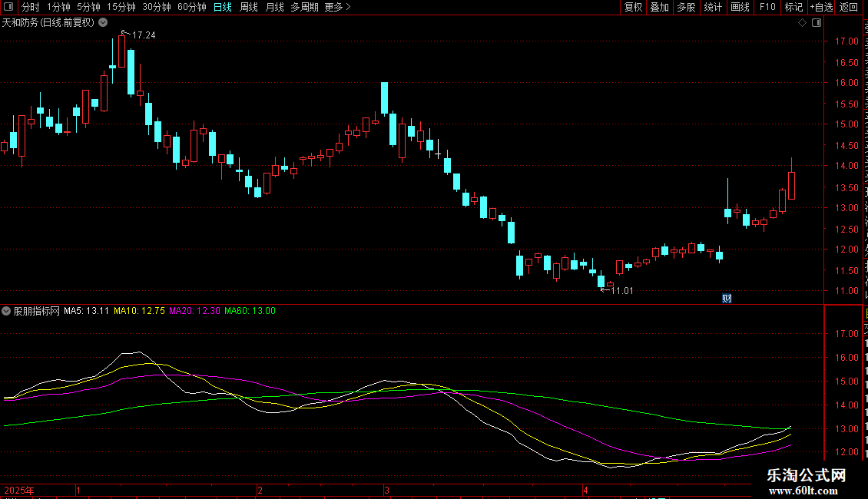Click the 统计 statistics button
The height and width of the screenshot is (499, 868).
[x=712, y=7]
